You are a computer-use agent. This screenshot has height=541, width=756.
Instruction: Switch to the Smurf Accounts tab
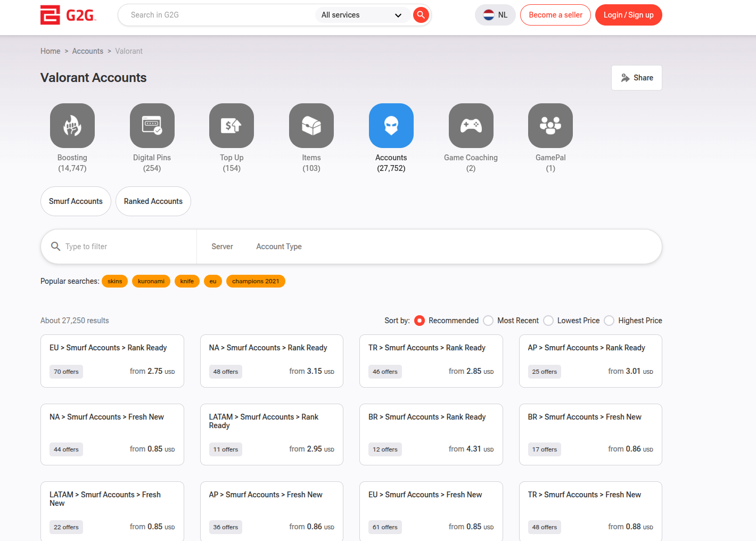(76, 201)
